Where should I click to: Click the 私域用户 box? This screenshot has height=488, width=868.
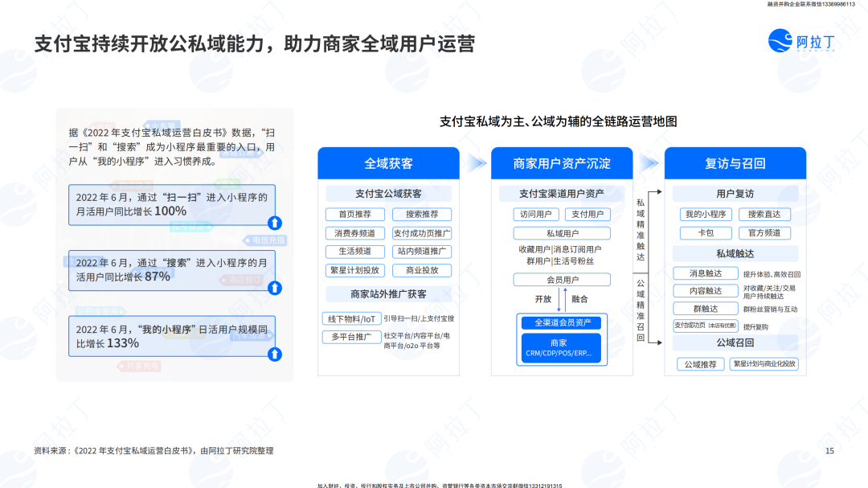(562, 233)
